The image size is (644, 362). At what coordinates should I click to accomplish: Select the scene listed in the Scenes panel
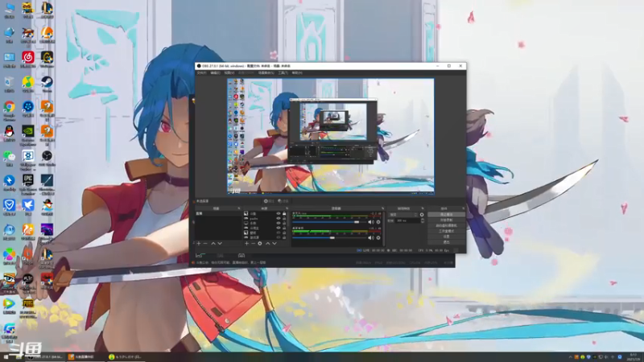[x=218, y=213]
